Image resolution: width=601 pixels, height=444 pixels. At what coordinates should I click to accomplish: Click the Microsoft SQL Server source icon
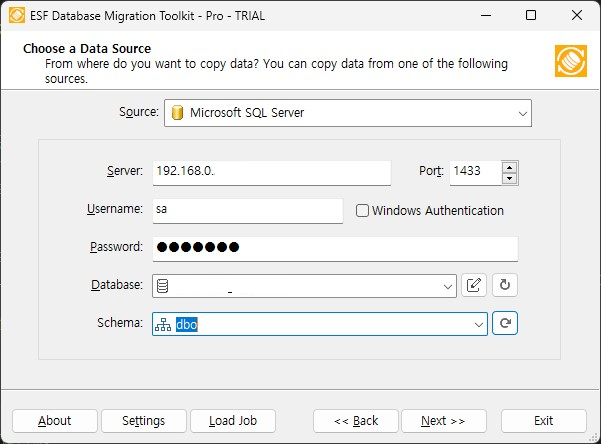pos(177,113)
